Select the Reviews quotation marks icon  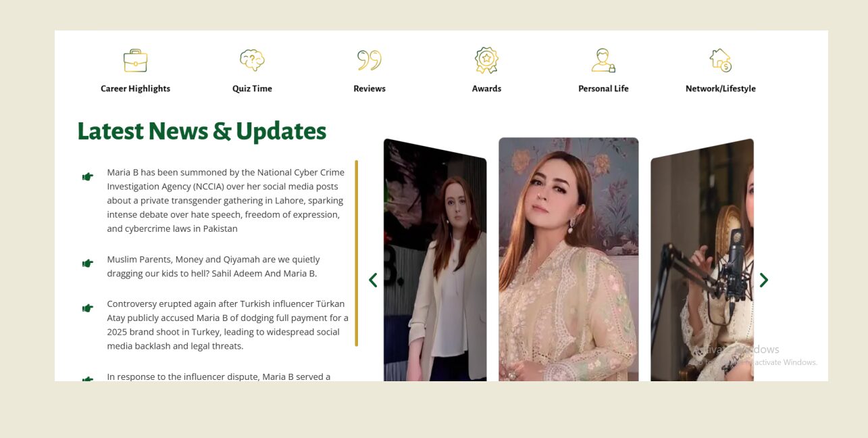coord(369,60)
